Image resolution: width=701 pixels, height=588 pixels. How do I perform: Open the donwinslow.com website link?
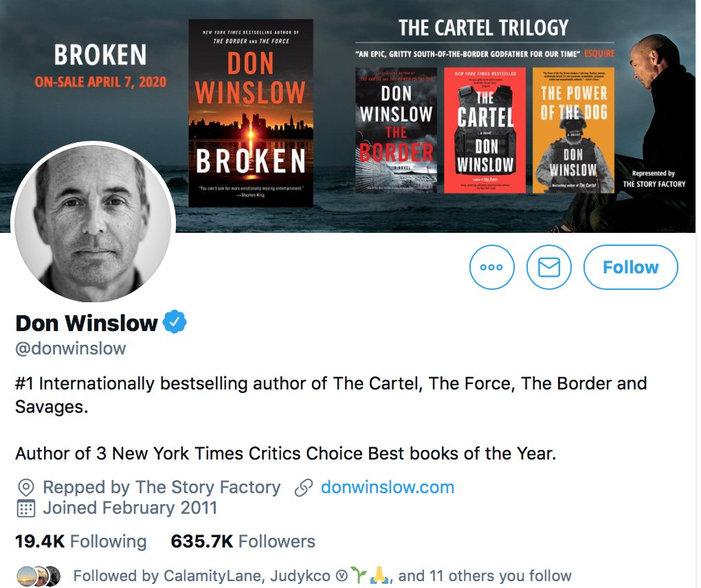tap(388, 487)
